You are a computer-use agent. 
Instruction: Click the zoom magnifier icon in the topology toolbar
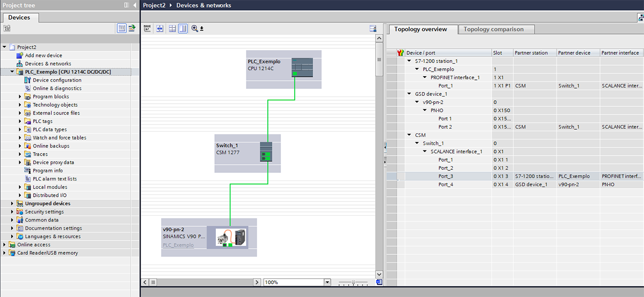point(194,28)
